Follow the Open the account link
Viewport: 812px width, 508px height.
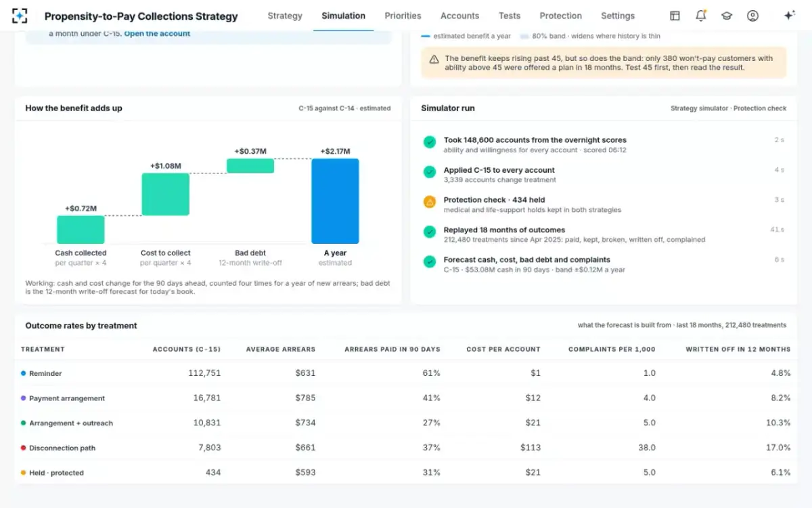pos(157,33)
